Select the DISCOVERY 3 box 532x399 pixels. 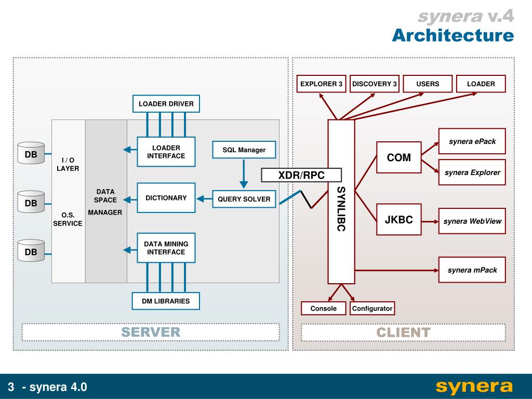(x=375, y=84)
